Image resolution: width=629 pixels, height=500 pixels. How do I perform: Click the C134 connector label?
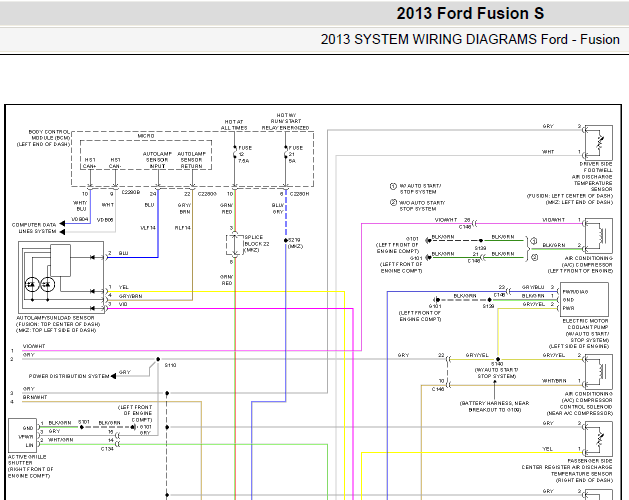107,449
